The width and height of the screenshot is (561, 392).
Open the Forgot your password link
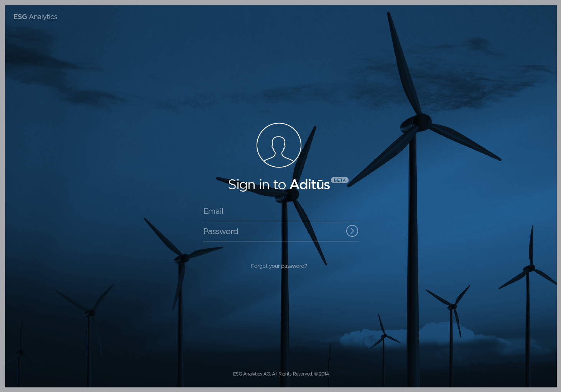point(279,266)
